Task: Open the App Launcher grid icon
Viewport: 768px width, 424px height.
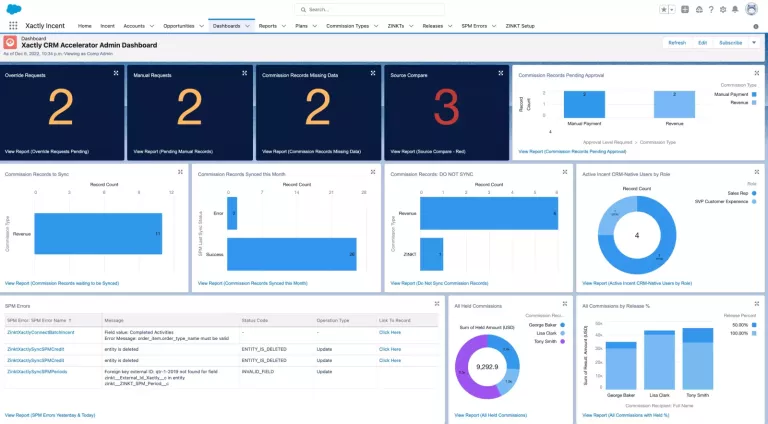Action: pyautogui.click(x=13, y=26)
